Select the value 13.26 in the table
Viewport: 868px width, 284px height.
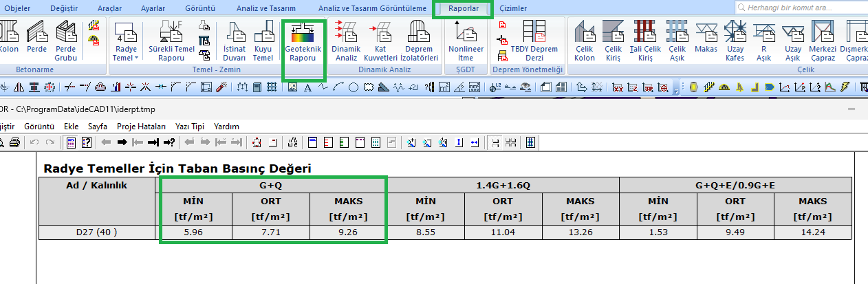581,232
